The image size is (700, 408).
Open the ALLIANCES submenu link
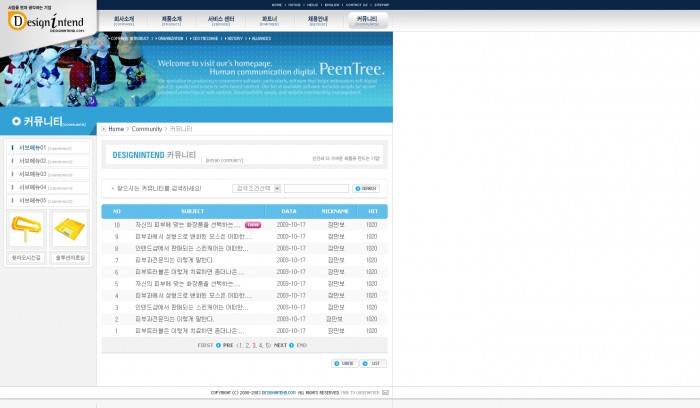(261, 39)
